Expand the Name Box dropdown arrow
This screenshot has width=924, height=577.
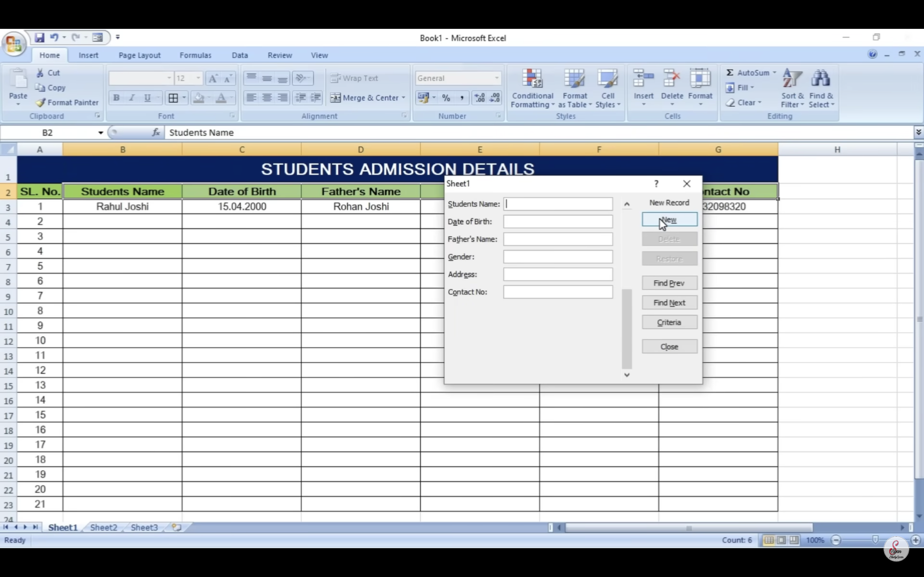(100, 133)
